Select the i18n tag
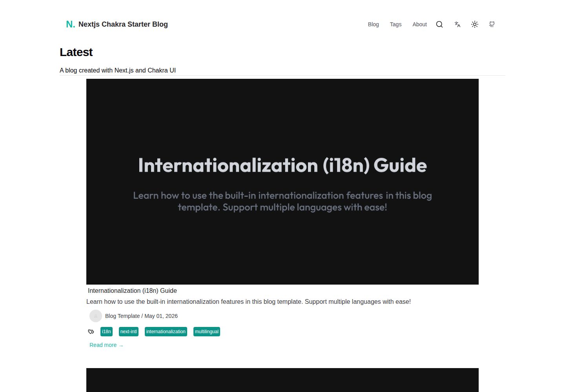 pos(106,332)
